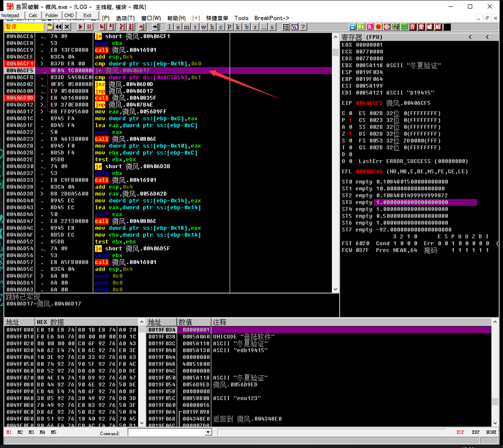Click the Pause execution toolbar icon
Viewport: 503px width, 448px height.
[89, 27]
